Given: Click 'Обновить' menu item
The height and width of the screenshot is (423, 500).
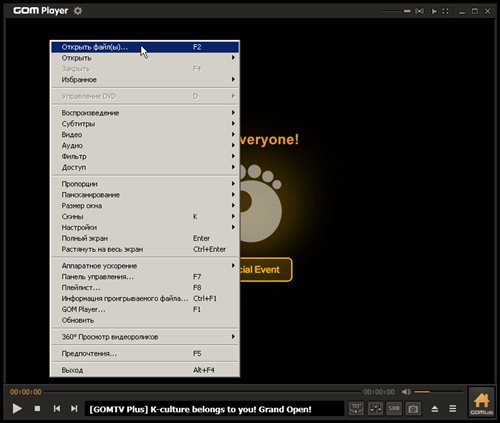Looking at the screenshot, I should (145, 320).
